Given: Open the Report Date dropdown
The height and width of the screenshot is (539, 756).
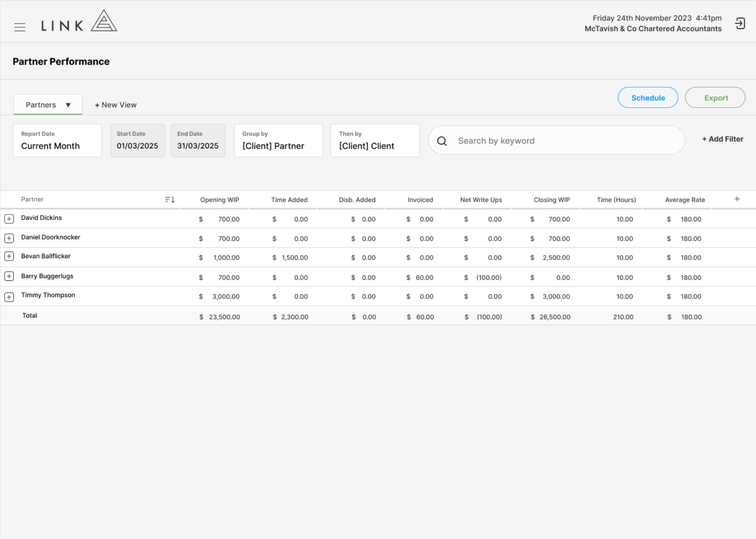Looking at the screenshot, I should 58,141.
